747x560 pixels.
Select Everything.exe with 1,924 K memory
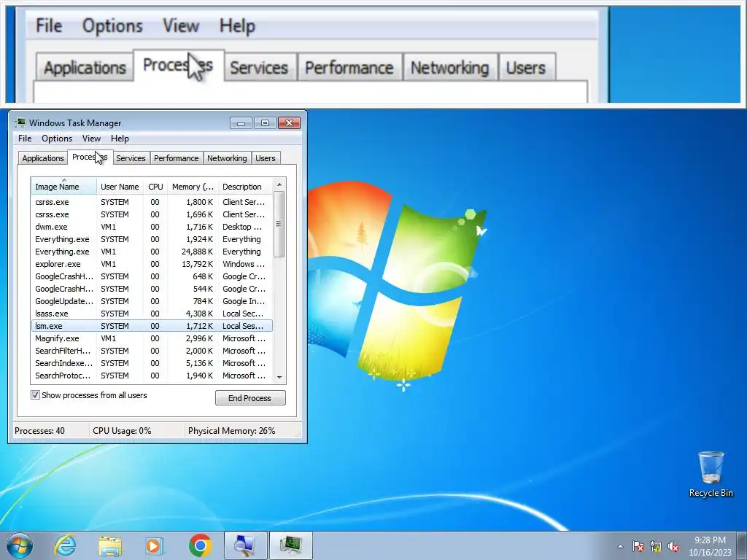[x=152, y=239]
